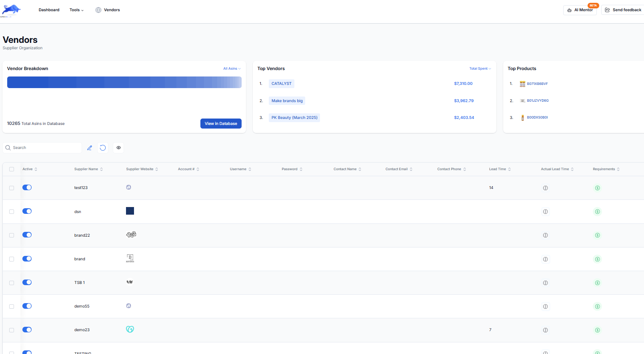Toggle the Active switch for demo23
The image size is (644, 354).
[x=27, y=330]
